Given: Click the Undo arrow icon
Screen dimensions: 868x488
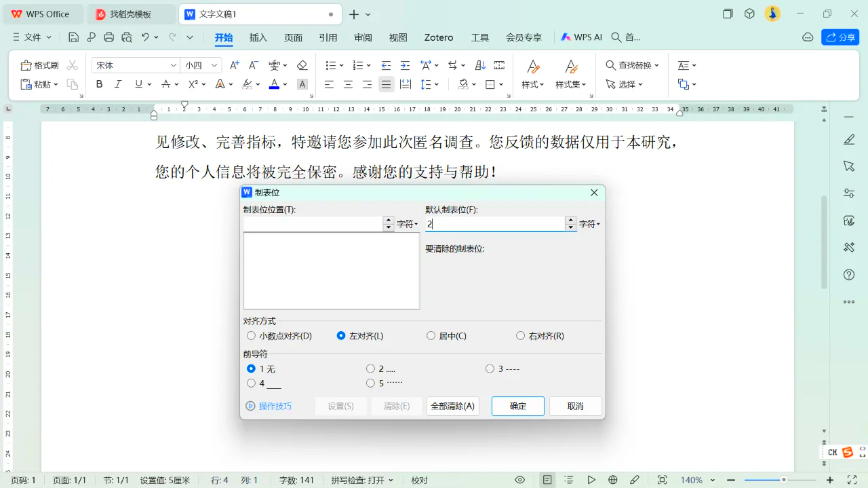Looking at the screenshot, I should click(145, 37).
